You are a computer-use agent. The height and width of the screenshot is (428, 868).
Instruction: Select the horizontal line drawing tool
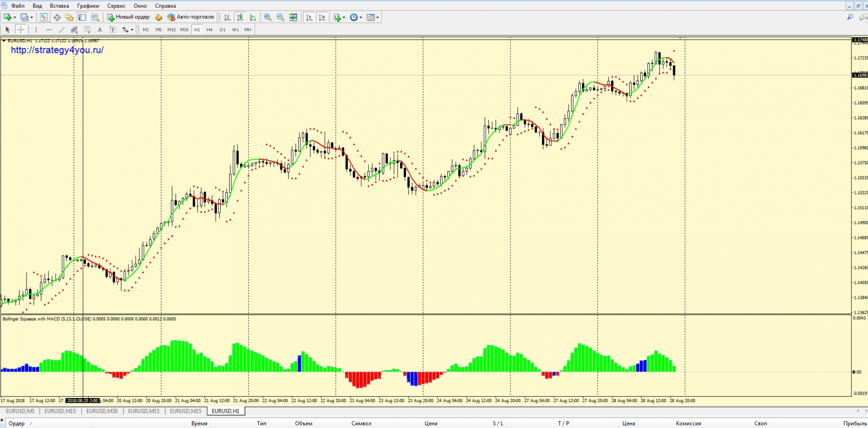(x=49, y=29)
